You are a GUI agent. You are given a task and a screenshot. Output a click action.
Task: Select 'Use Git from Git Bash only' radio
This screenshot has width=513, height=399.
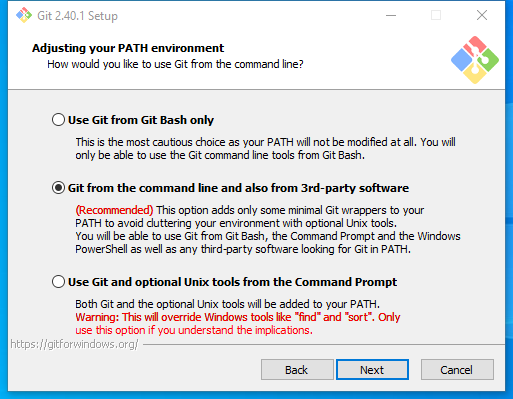coord(58,120)
